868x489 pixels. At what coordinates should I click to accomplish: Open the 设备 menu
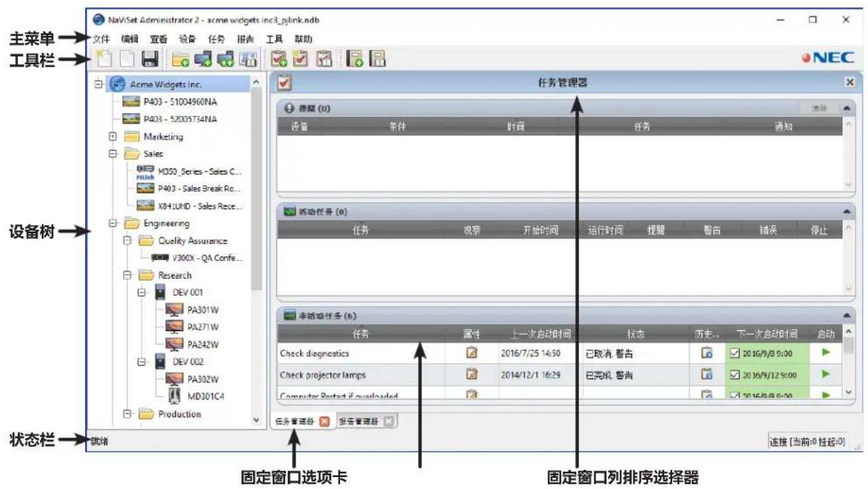[188, 39]
